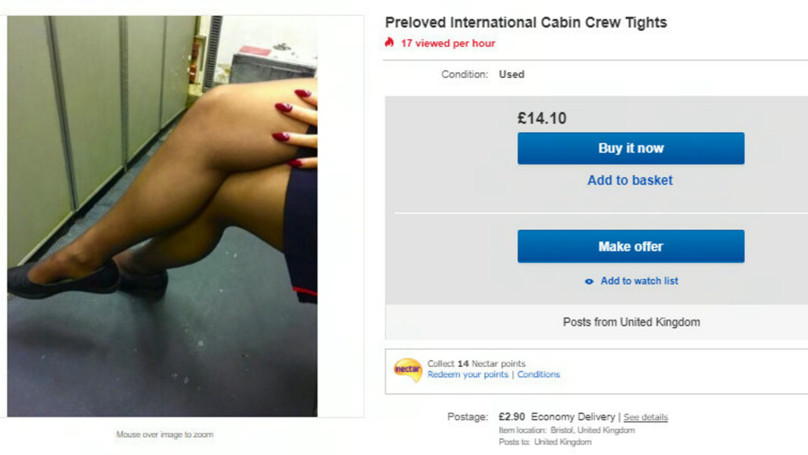Click the 17 viewed per hour text

click(448, 43)
